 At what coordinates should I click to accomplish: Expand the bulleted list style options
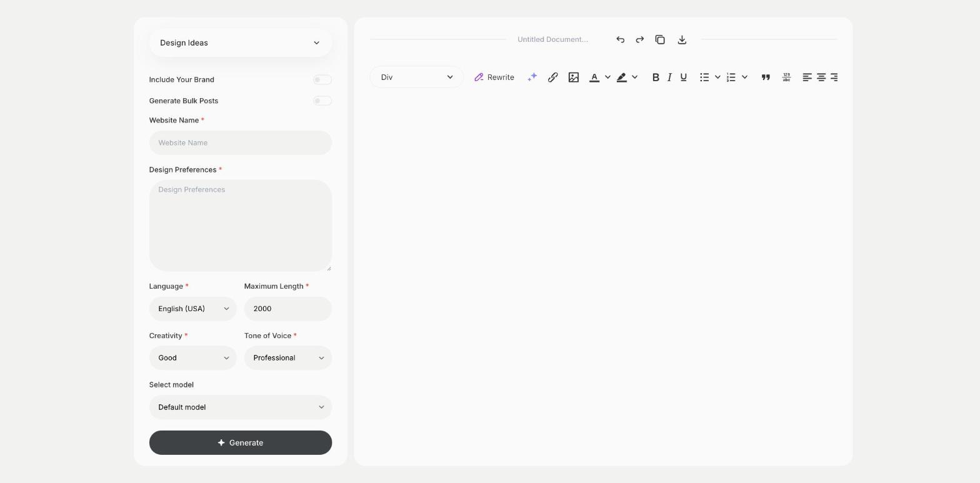[717, 77]
